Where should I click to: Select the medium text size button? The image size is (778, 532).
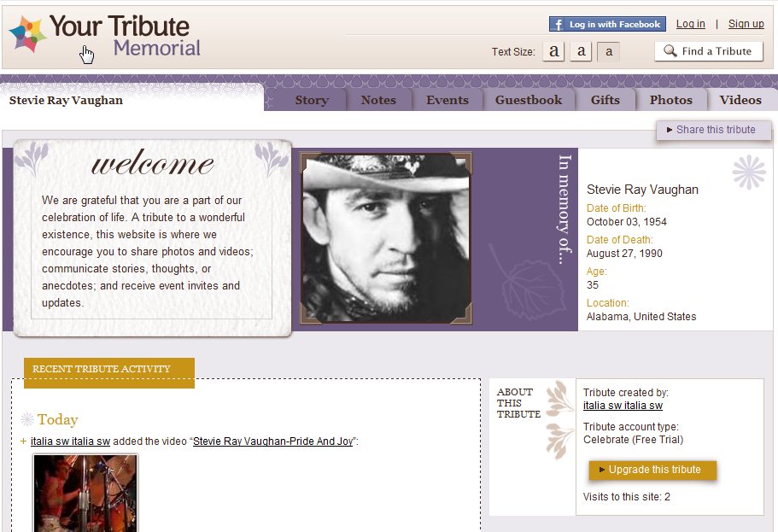tap(581, 51)
